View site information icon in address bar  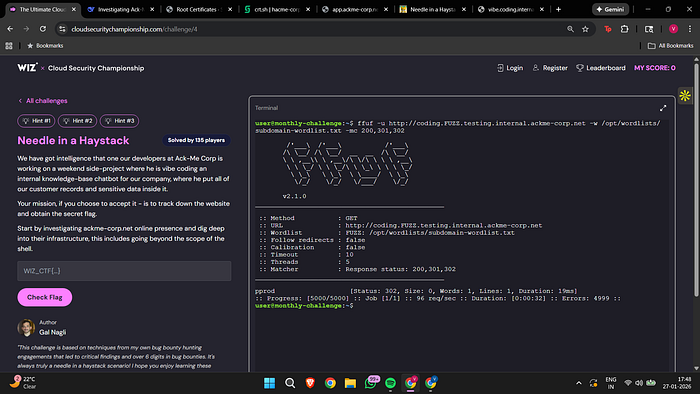[x=62, y=29]
